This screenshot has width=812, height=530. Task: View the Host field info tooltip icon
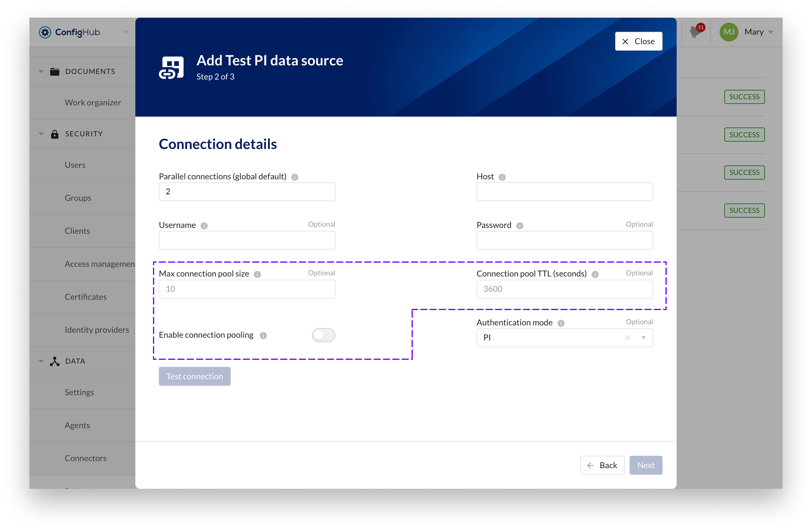coord(502,177)
